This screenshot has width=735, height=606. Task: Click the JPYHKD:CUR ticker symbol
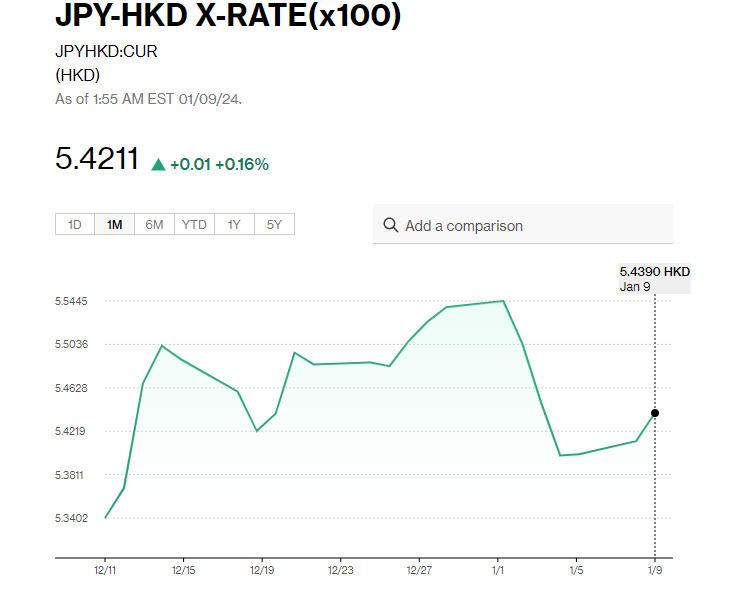(x=106, y=52)
